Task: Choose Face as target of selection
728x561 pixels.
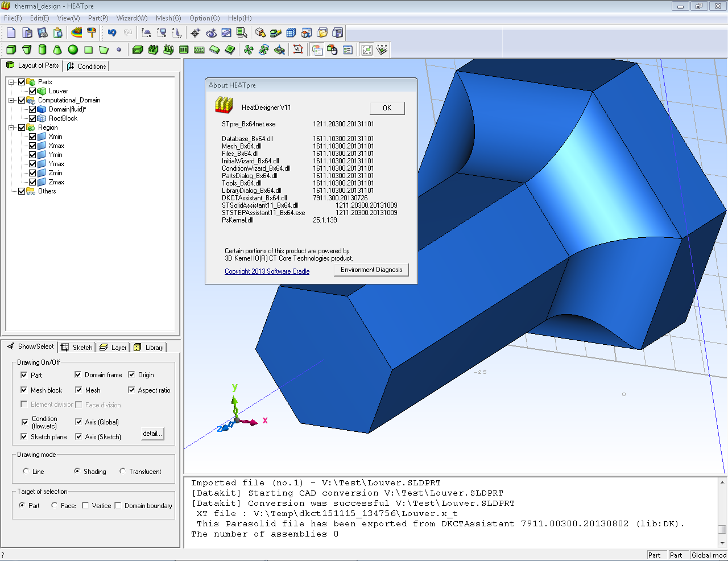Action: 54,505
